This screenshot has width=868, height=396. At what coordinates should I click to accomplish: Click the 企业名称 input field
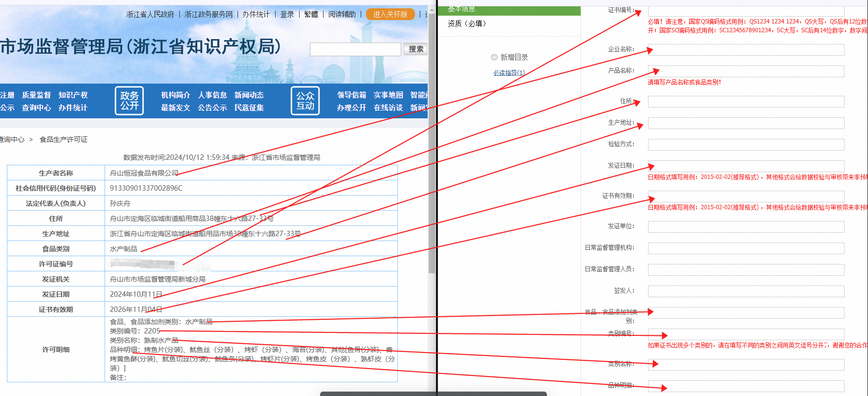point(746,50)
